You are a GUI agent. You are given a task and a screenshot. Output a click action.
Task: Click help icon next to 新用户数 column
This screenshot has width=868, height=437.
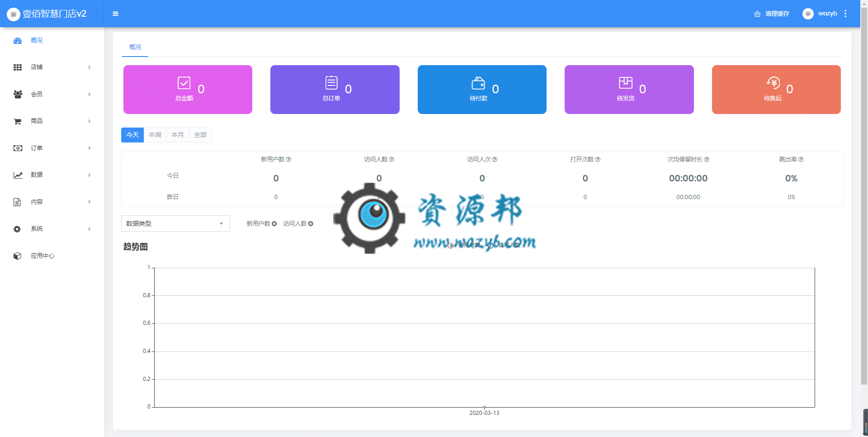288,160
